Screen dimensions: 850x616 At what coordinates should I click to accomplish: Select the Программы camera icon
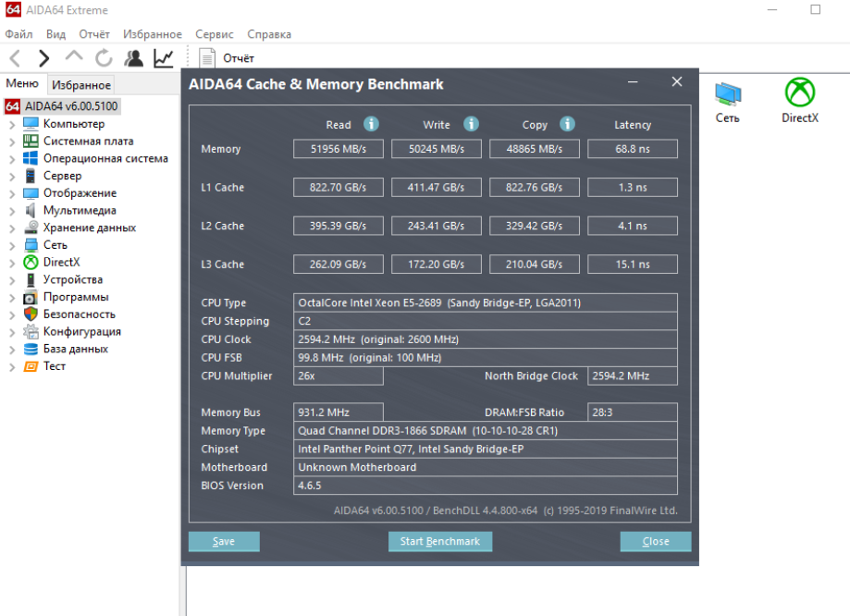tap(31, 297)
